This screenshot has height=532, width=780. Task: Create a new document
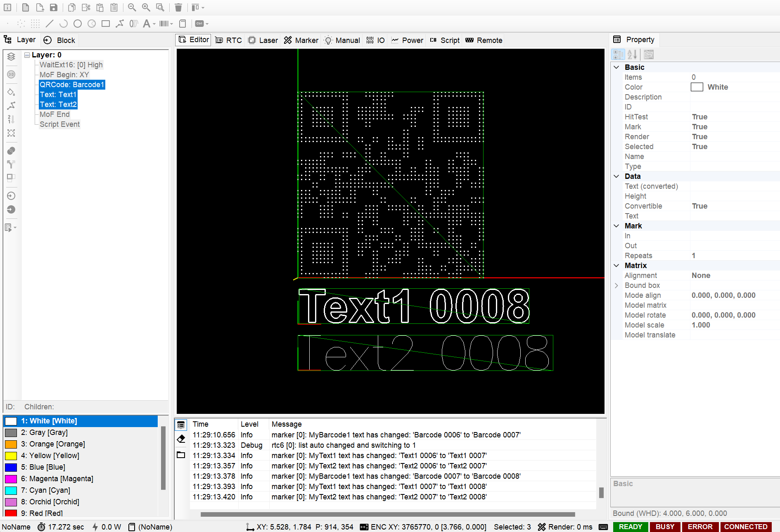(26, 7)
